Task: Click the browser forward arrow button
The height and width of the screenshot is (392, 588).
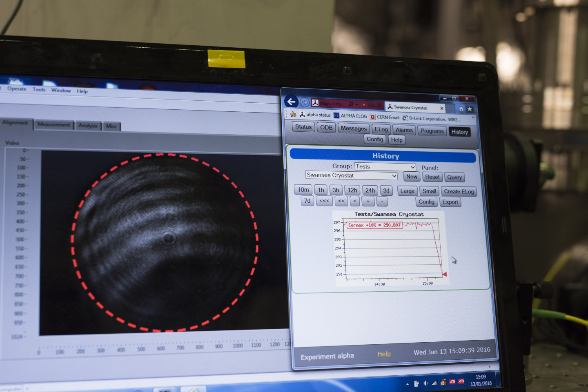Action: point(305,102)
